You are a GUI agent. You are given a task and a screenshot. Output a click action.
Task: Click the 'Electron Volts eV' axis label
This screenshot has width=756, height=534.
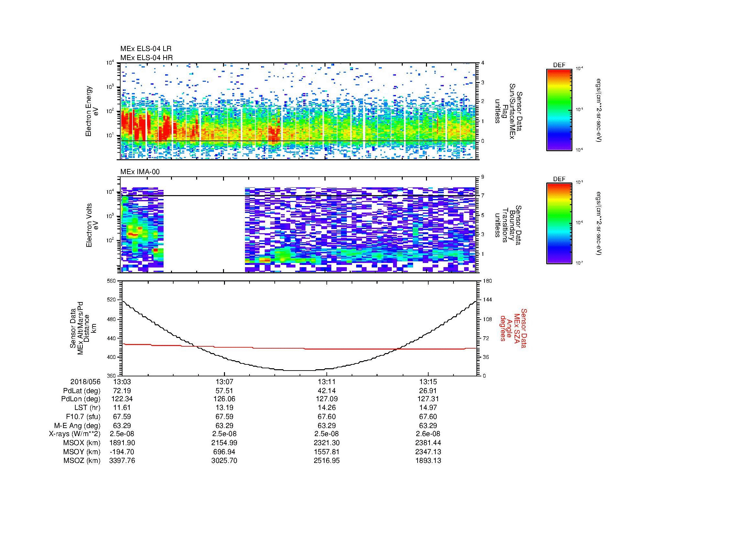point(92,225)
